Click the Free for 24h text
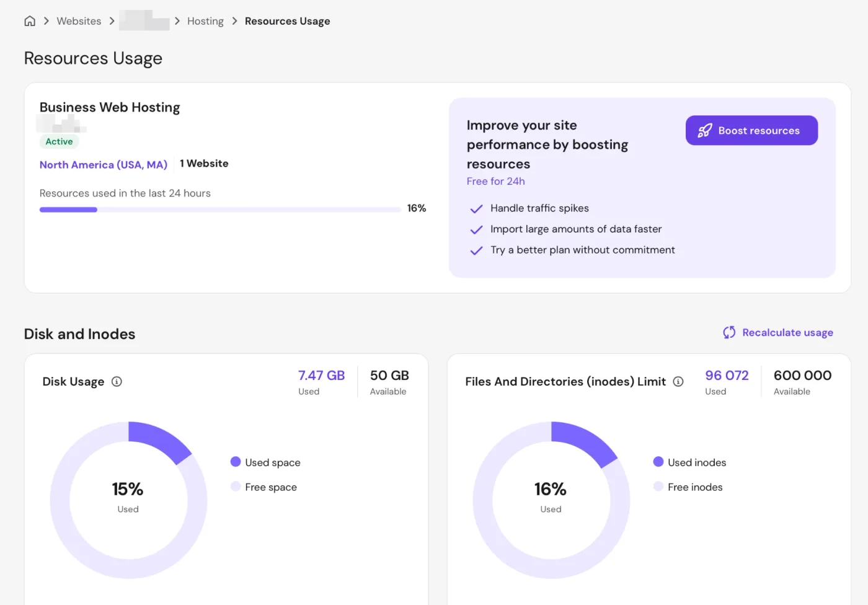Screen dimensions: 868x605 (495, 181)
